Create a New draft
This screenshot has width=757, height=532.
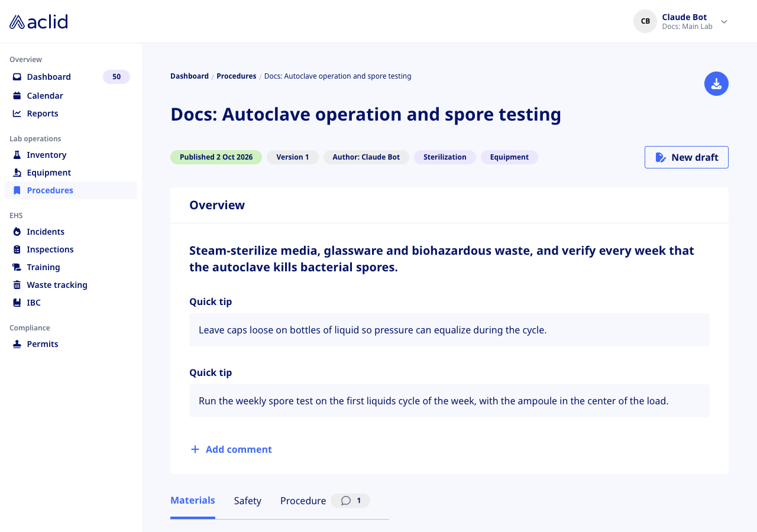pos(687,157)
